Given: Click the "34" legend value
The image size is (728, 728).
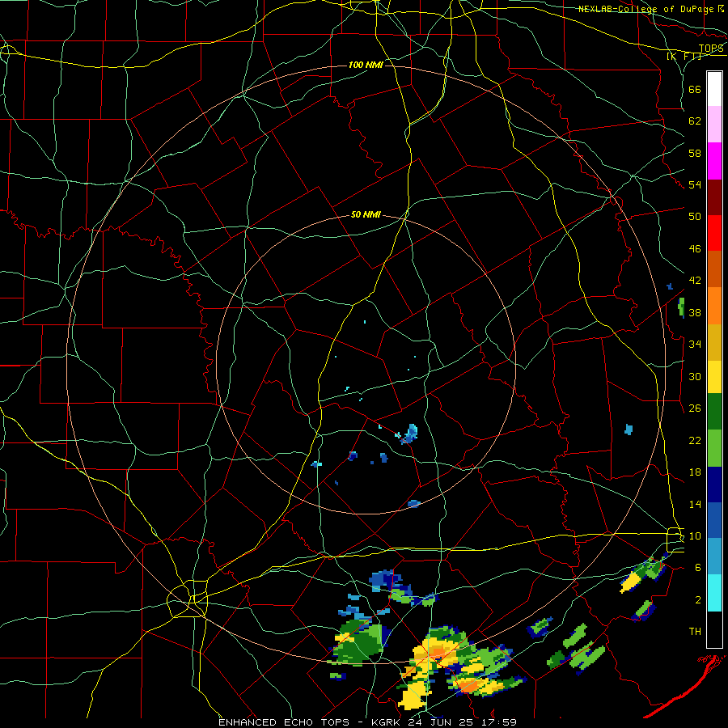Looking at the screenshot, I should [x=695, y=344].
